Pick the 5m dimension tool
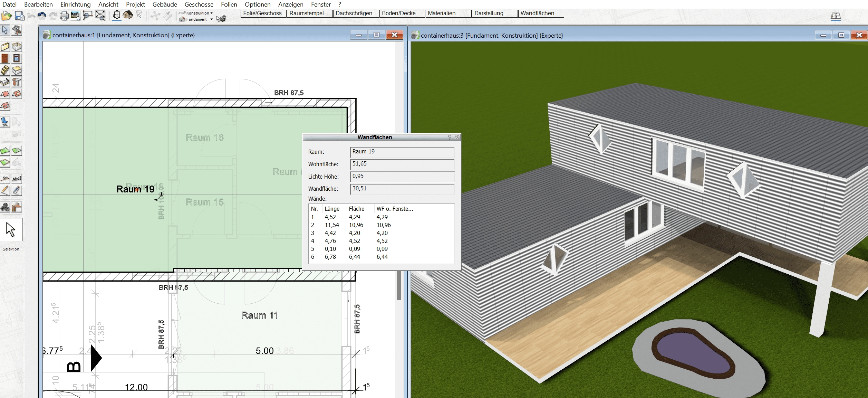The height and width of the screenshot is (398, 868). pos(5,179)
